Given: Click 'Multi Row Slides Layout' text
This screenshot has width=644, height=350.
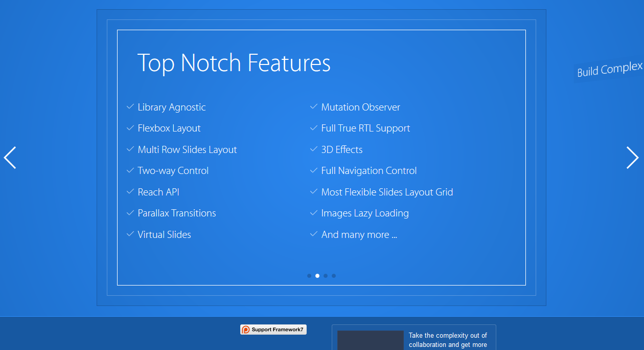Looking at the screenshot, I should pyautogui.click(x=188, y=150).
